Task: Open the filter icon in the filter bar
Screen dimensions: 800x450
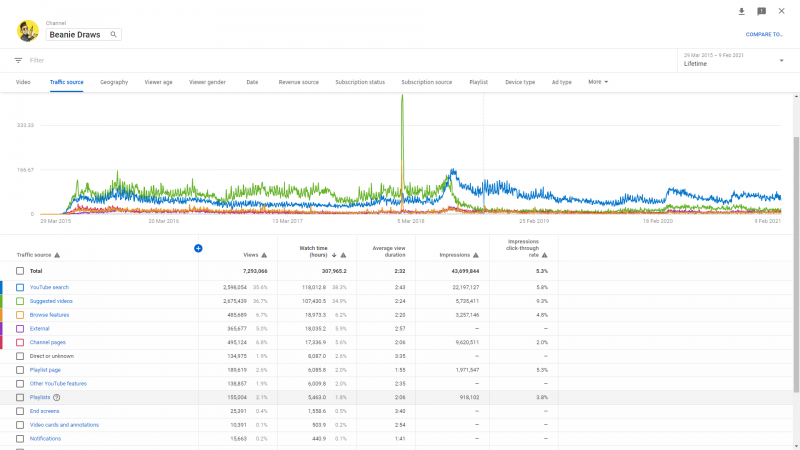Action: pos(18,60)
